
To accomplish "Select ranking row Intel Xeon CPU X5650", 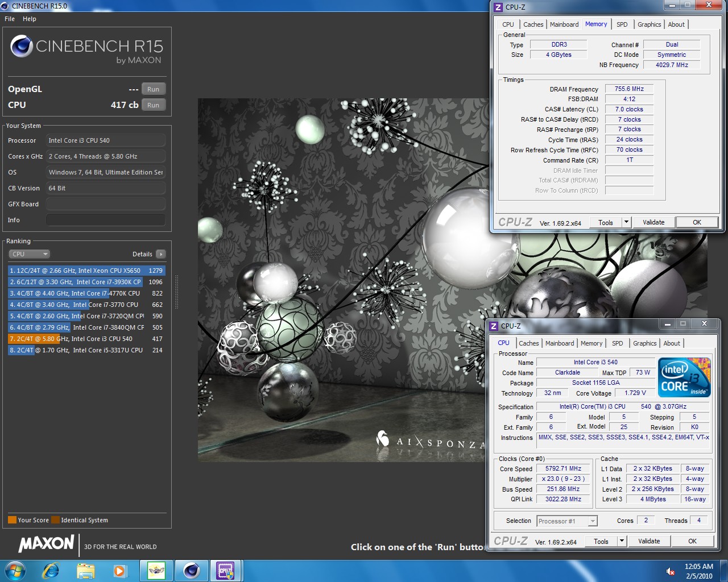I will tap(86, 271).
